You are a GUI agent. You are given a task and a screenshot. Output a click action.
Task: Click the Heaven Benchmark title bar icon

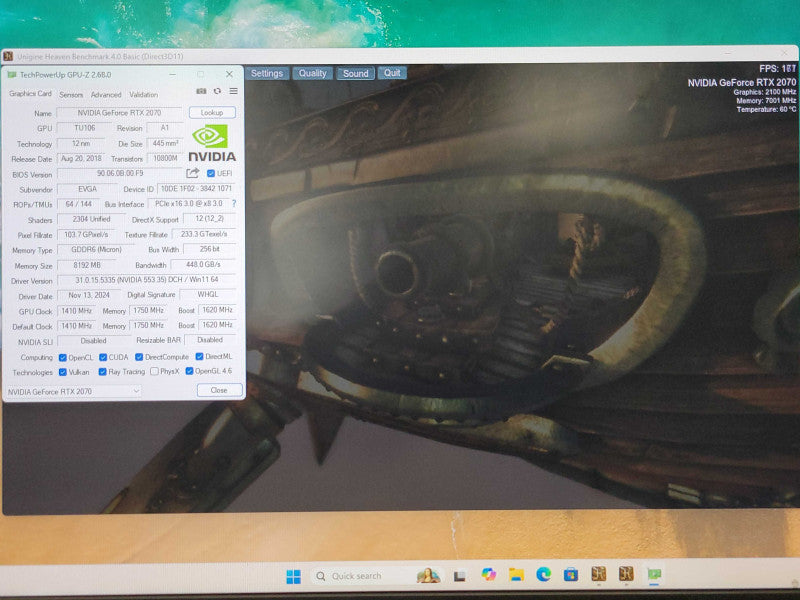[x=8, y=56]
